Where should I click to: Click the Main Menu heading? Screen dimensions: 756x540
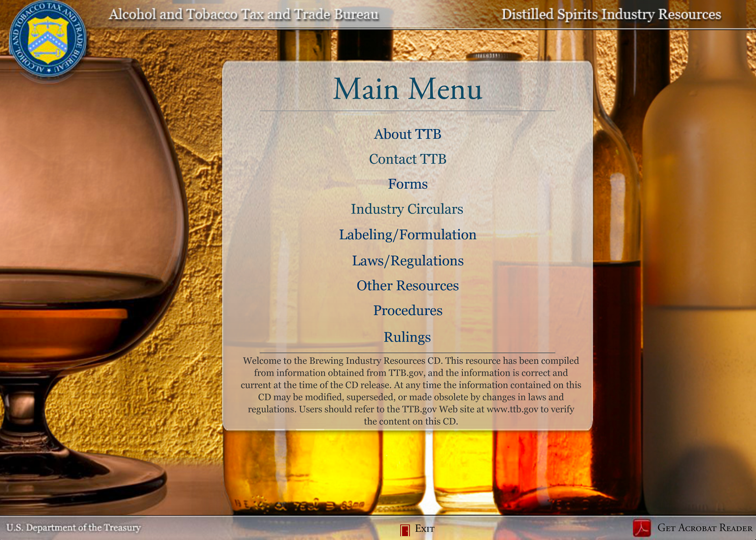tap(408, 89)
